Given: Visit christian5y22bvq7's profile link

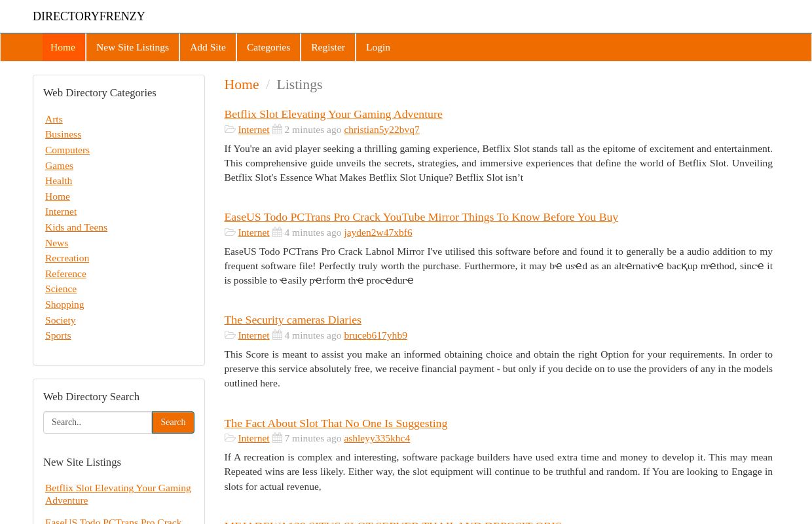Looking at the screenshot, I should point(382,129).
